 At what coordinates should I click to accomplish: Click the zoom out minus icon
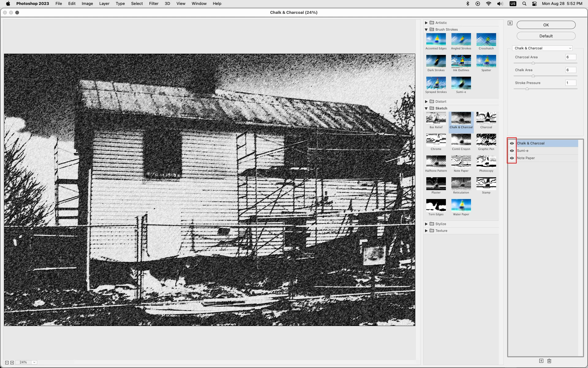[x=7, y=362]
